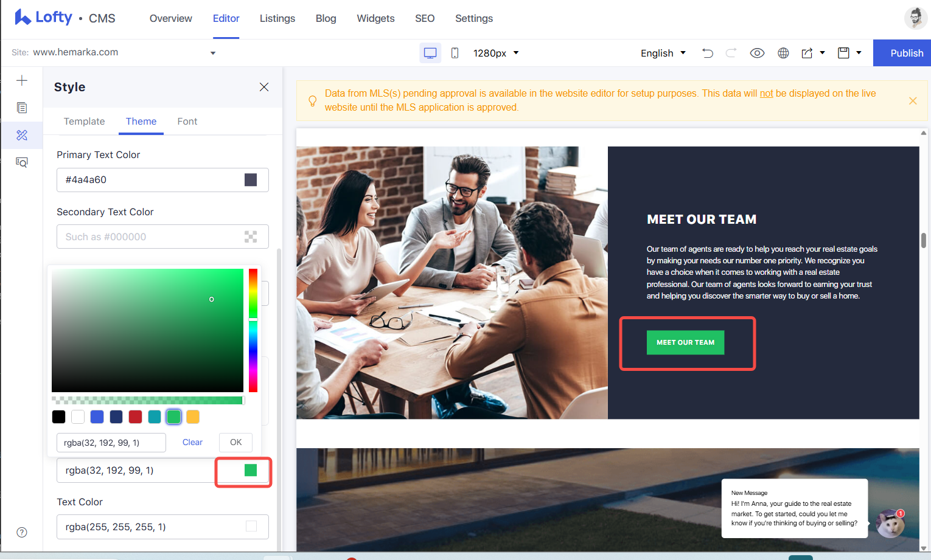Clear the selected color

click(x=192, y=442)
